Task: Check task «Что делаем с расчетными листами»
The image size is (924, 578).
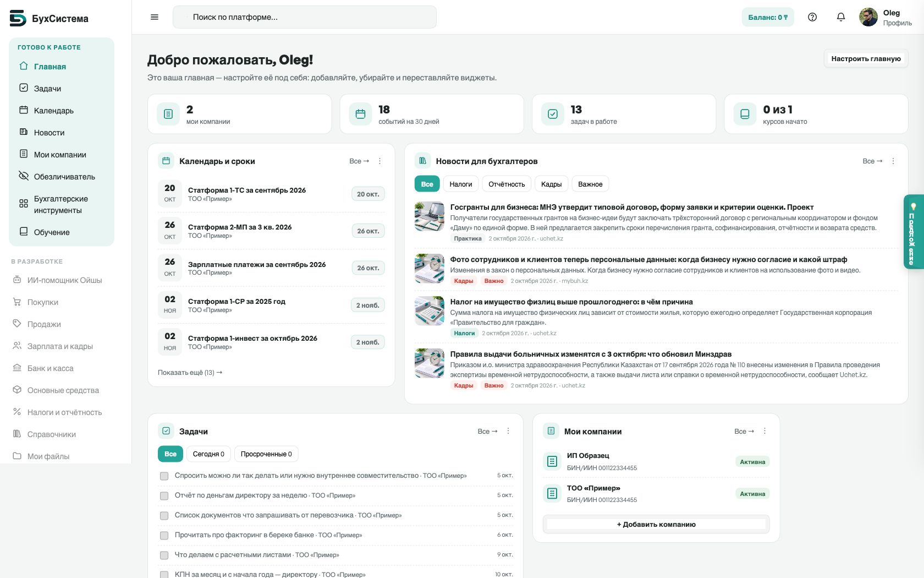Action: (x=164, y=555)
